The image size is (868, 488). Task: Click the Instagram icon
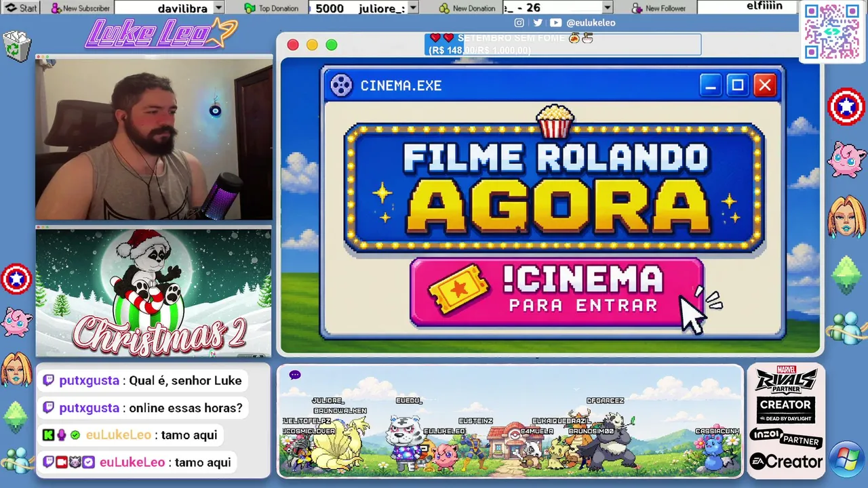click(x=519, y=22)
